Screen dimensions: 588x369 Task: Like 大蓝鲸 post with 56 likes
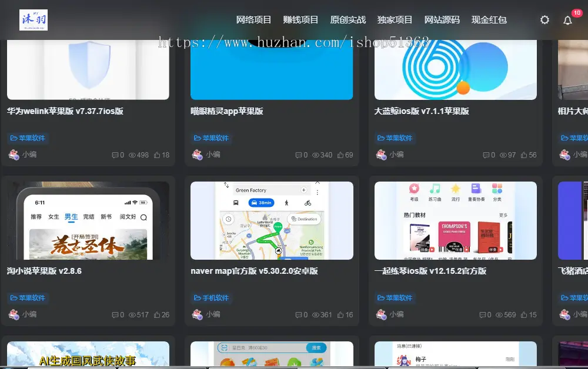tap(524, 155)
